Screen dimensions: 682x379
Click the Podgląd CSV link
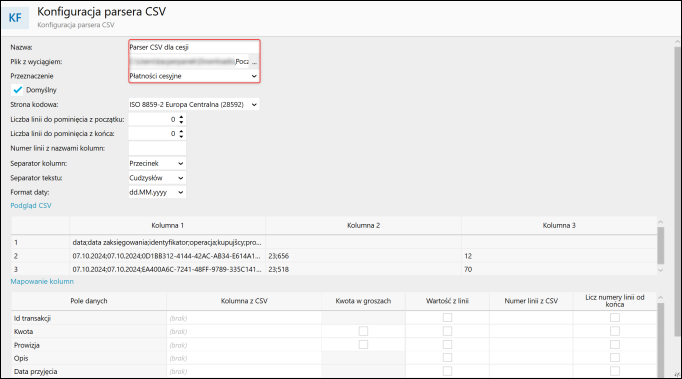(31, 205)
